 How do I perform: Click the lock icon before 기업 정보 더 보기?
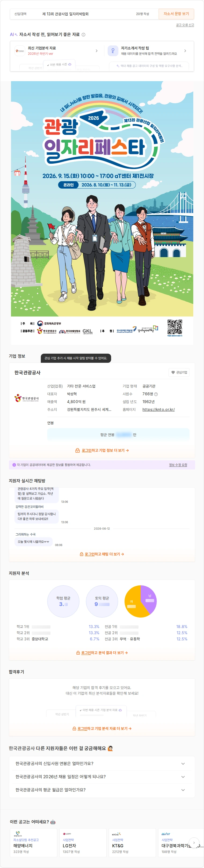77,450
